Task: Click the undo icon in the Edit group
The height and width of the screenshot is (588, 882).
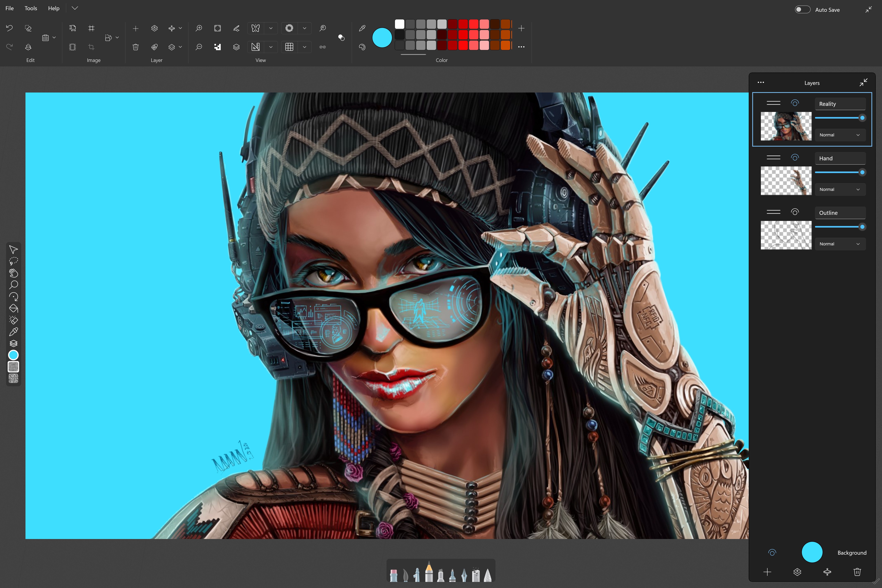Action: tap(9, 28)
